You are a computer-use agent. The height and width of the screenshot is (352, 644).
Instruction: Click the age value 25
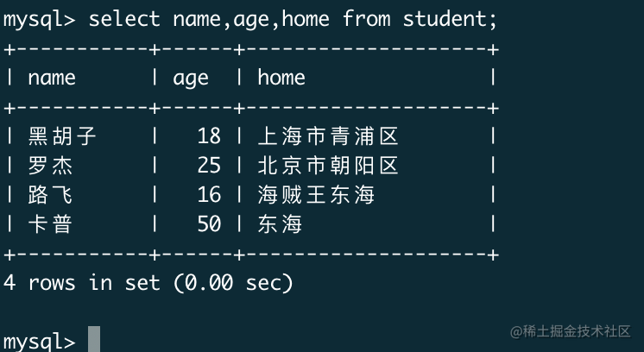(209, 166)
